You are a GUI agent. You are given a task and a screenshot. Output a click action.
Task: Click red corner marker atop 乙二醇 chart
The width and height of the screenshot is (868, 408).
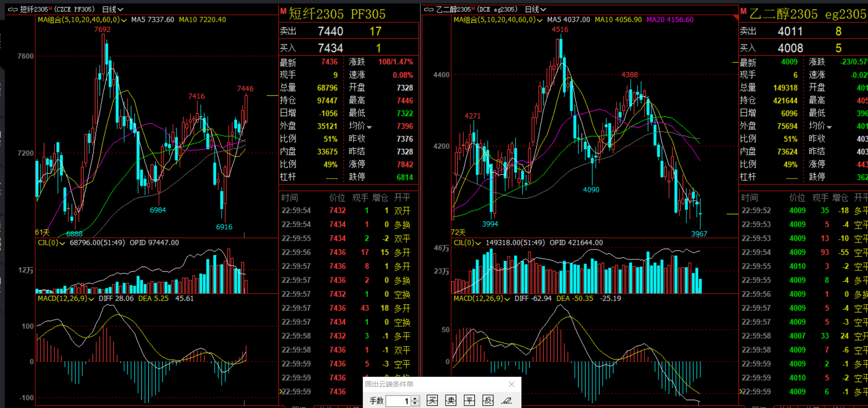(x=736, y=18)
